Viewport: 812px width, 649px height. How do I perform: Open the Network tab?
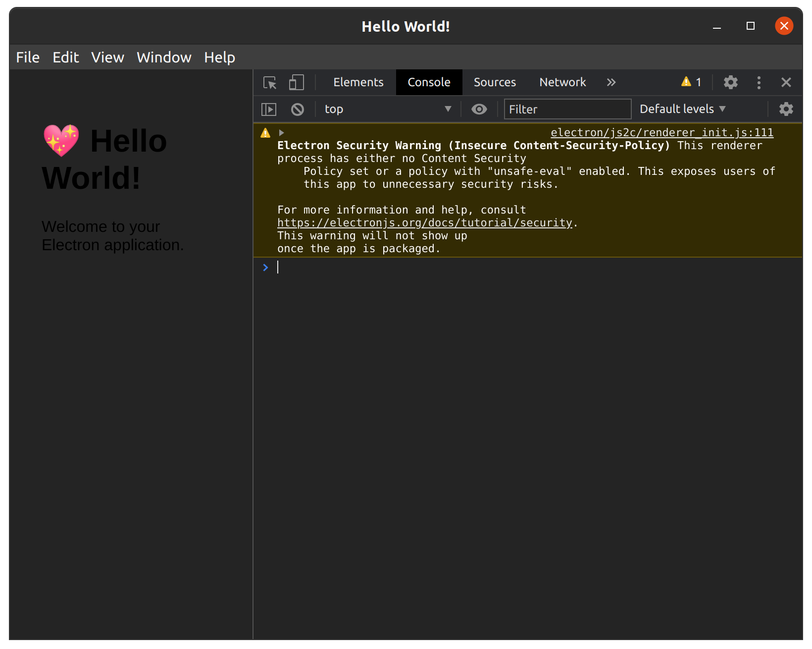[x=562, y=82]
